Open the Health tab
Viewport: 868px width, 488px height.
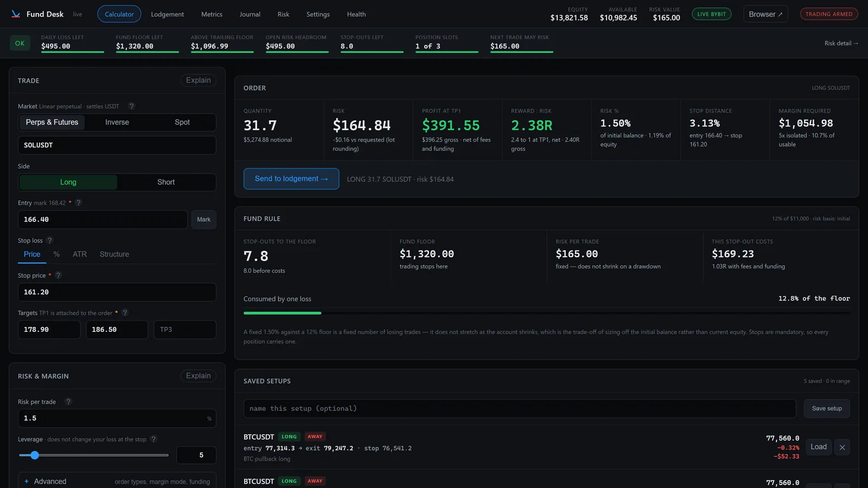(x=356, y=14)
